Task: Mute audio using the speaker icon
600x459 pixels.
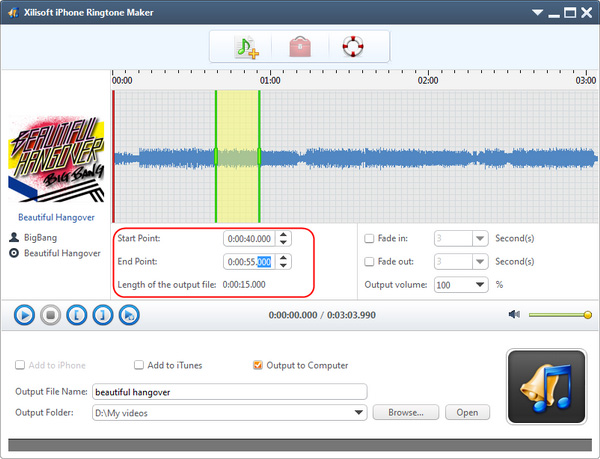Action: click(514, 315)
